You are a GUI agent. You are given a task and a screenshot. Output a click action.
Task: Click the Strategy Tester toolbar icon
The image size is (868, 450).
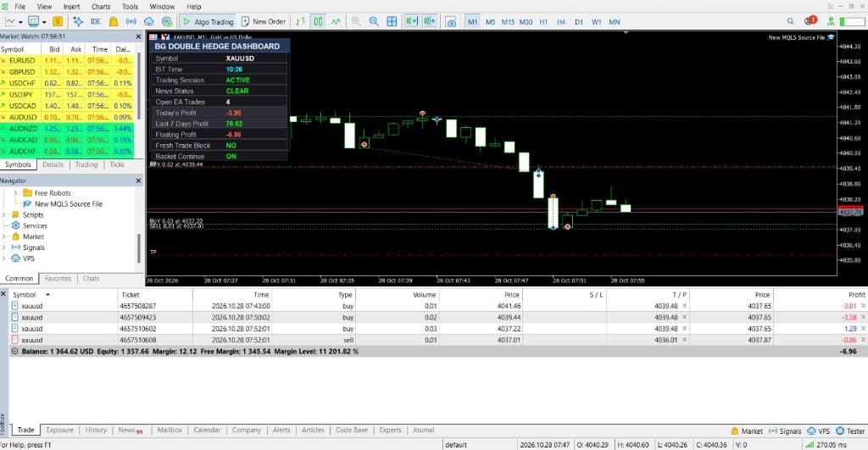coord(167,21)
